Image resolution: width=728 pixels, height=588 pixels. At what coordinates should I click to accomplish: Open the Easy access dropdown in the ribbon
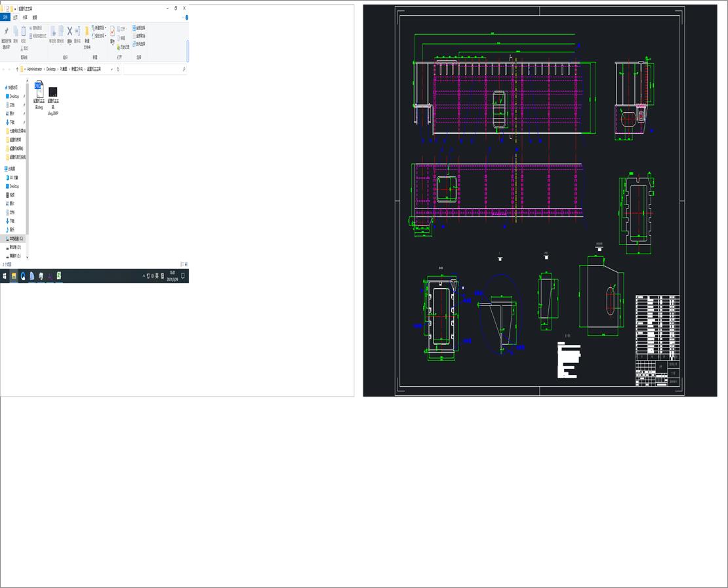pyautogui.click(x=99, y=36)
